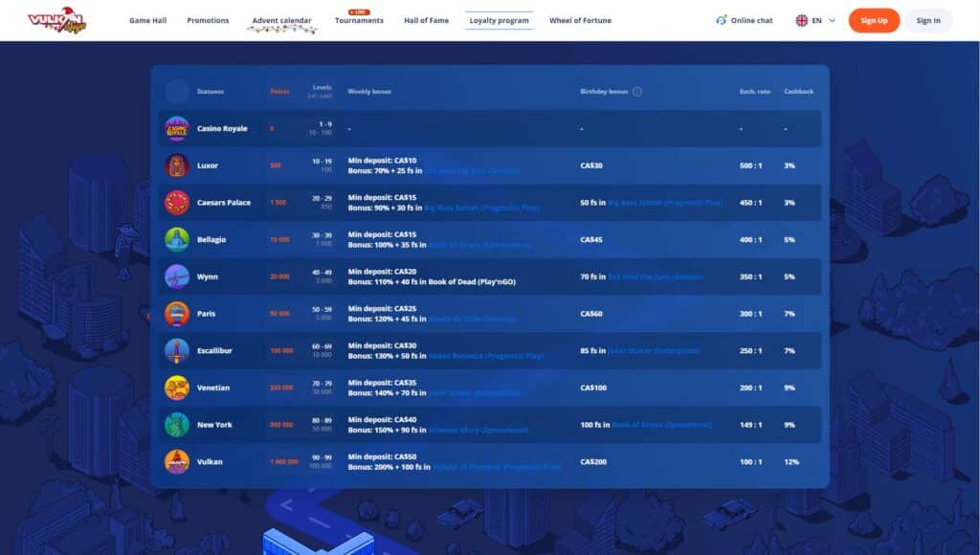Open the Wynn birthday bonus game link

pyautogui.click(x=656, y=277)
